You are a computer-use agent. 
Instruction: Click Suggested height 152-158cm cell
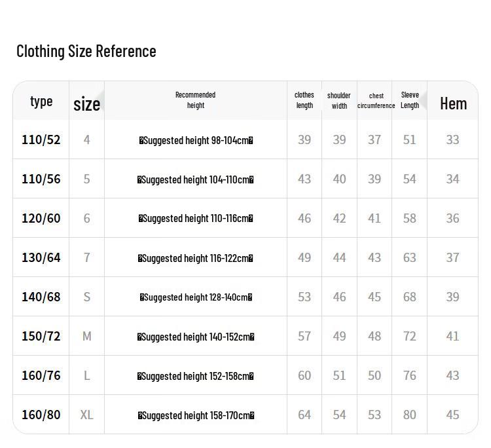(195, 376)
